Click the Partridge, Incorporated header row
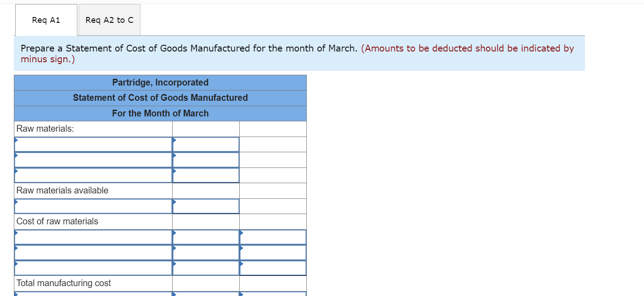This screenshot has height=296, width=644. tap(160, 82)
